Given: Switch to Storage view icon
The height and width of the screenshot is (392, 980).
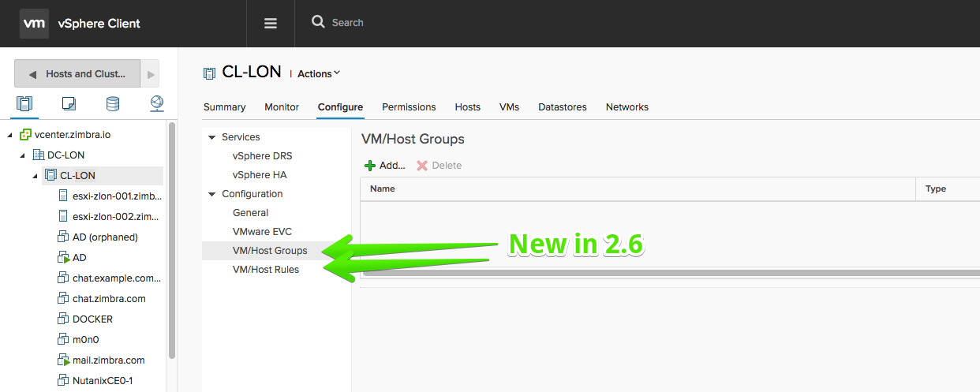Looking at the screenshot, I should (x=113, y=103).
